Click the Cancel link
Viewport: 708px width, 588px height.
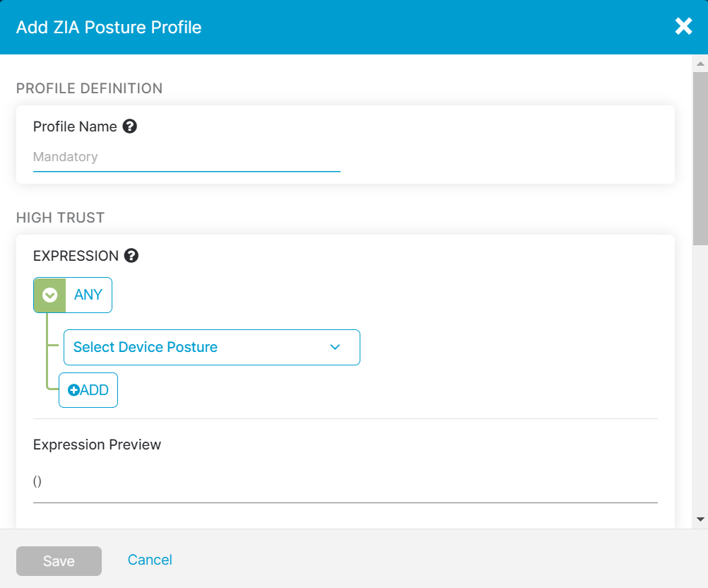(150, 560)
